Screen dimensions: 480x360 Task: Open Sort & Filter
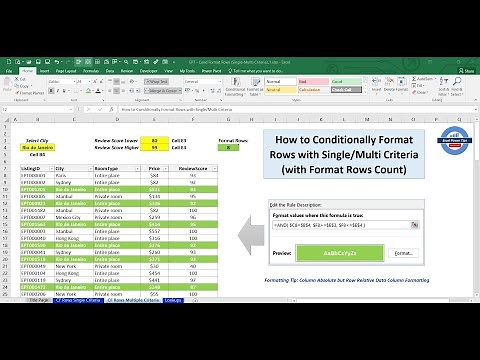click(444, 87)
